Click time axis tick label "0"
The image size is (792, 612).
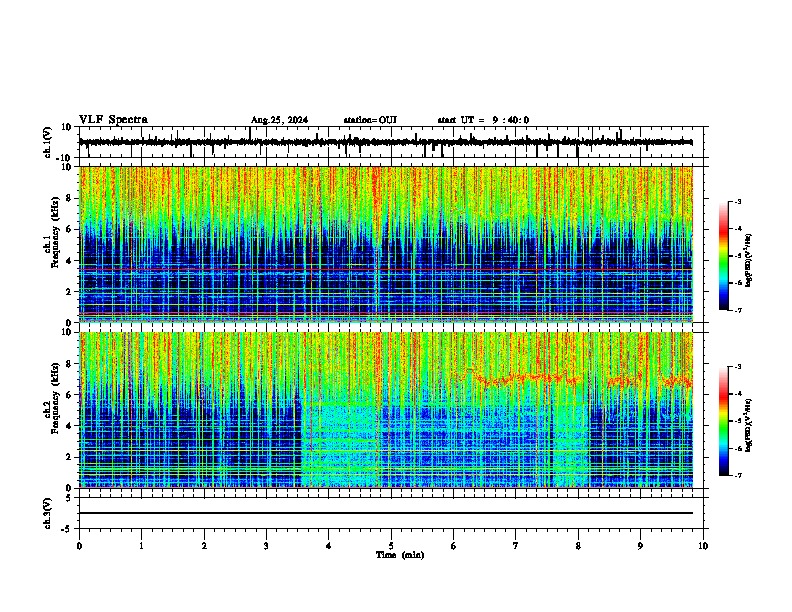(x=79, y=546)
